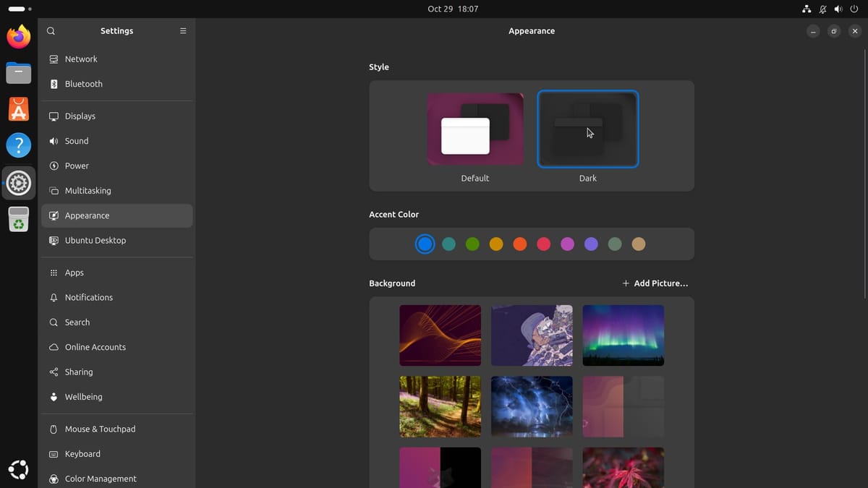Choose the green accent color
Screen dimensions: 868x488
point(472,244)
